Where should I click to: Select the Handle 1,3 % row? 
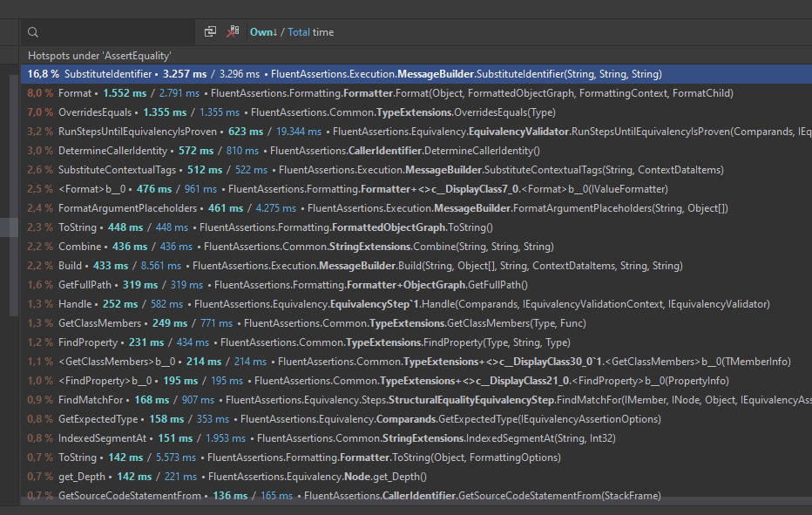coord(416,304)
